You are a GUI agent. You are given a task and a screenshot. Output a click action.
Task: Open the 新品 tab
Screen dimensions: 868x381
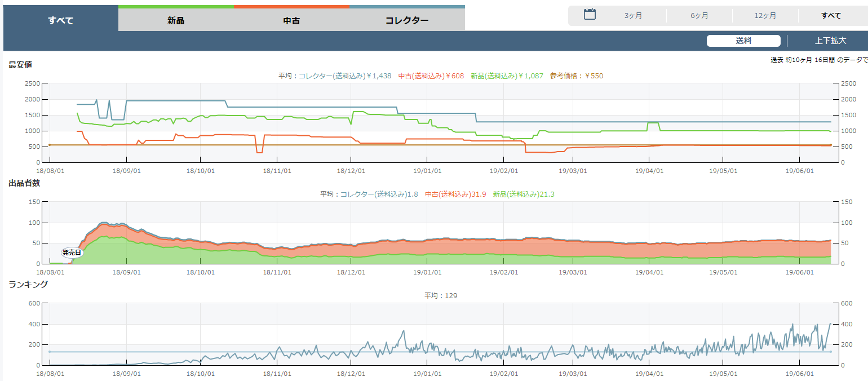pos(176,21)
